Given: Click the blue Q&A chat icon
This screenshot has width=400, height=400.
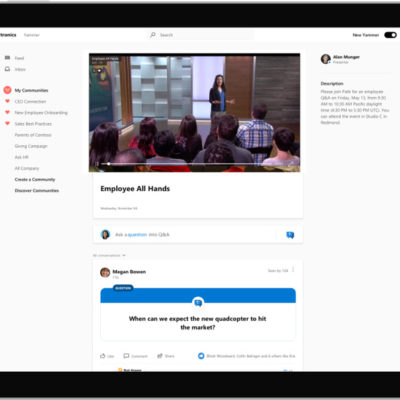Looking at the screenshot, I should click(x=290, y=235).
